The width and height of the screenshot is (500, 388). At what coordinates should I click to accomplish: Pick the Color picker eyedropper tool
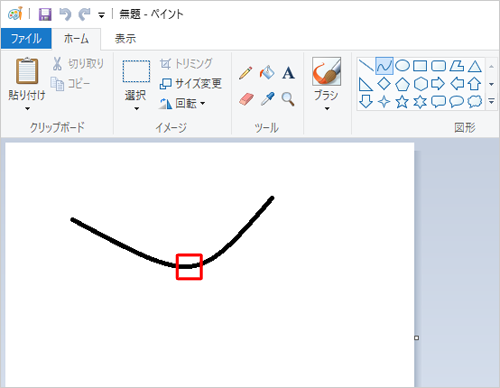coord(267,99)
